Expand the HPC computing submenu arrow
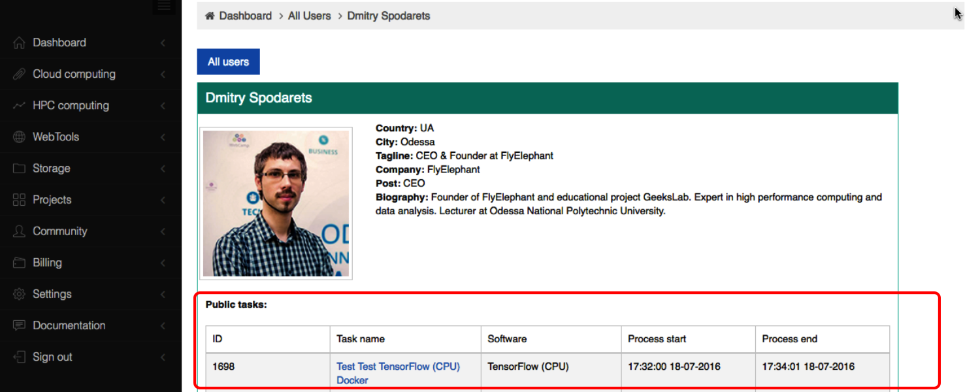 pos(163,106)
